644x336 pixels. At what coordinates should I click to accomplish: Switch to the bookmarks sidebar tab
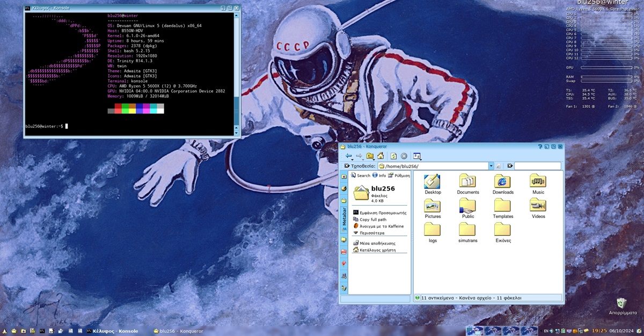click(x=343, y=264)
